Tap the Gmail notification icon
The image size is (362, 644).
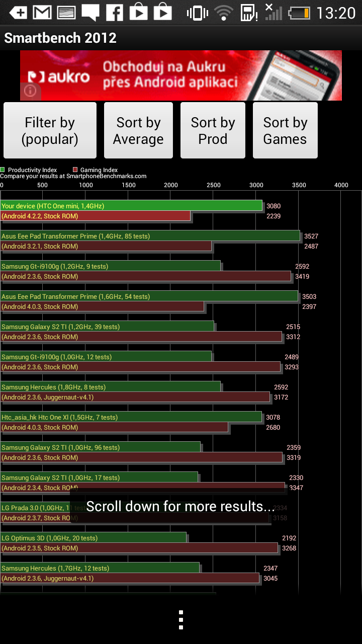[x=42, y=13]
